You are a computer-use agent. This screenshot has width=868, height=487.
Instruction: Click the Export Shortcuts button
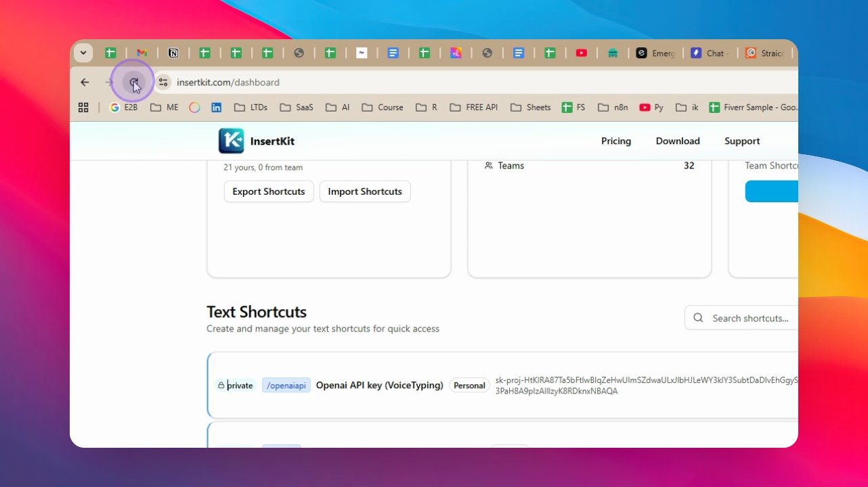[269, 191]
